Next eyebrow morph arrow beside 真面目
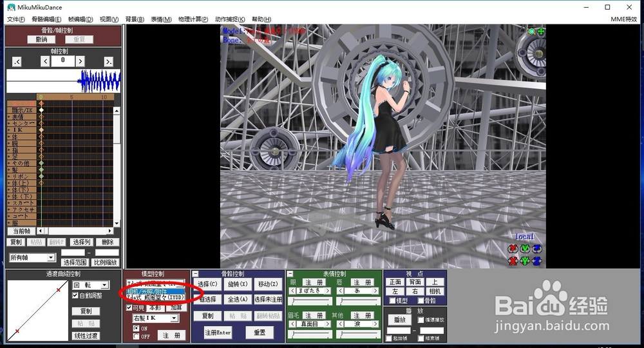644x348 pixels. [x=328, y=324]
